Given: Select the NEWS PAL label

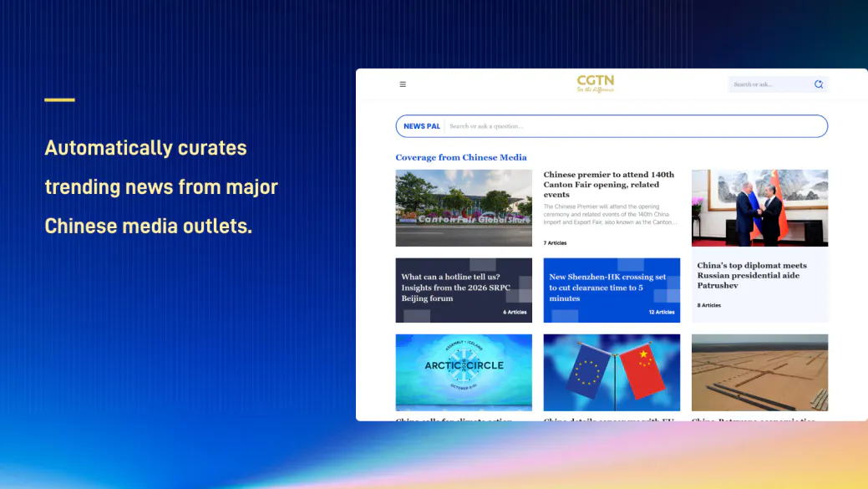Looking at the screenshot, I should [422, 126].
